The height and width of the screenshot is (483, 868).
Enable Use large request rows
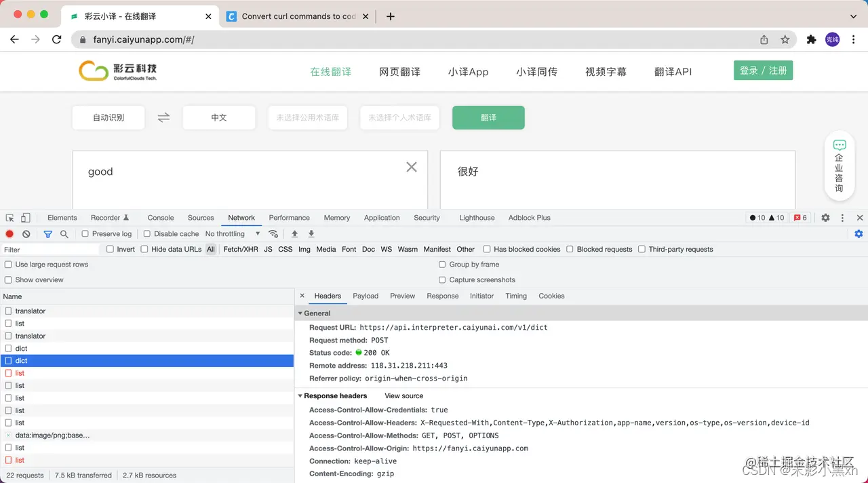click(x=8, y=265)
